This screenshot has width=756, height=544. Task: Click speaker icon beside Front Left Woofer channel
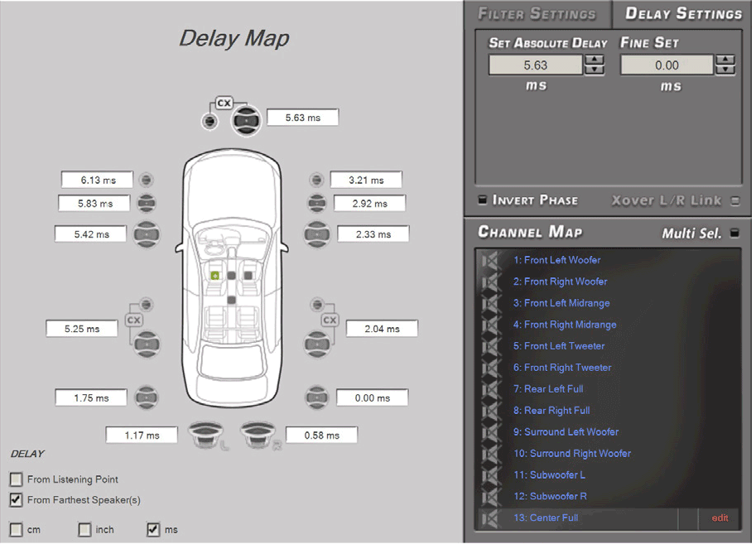[x=490, y=261]
